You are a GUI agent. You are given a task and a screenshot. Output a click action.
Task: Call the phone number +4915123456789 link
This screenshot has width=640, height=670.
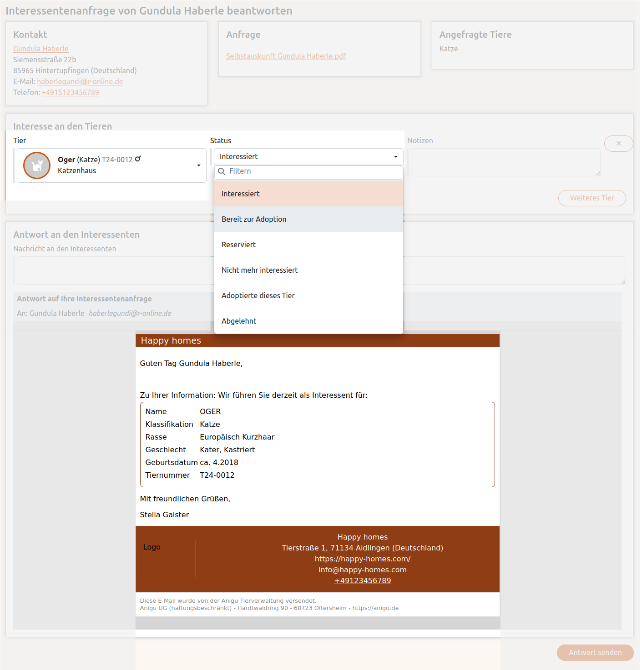click(x=70, y=92)
